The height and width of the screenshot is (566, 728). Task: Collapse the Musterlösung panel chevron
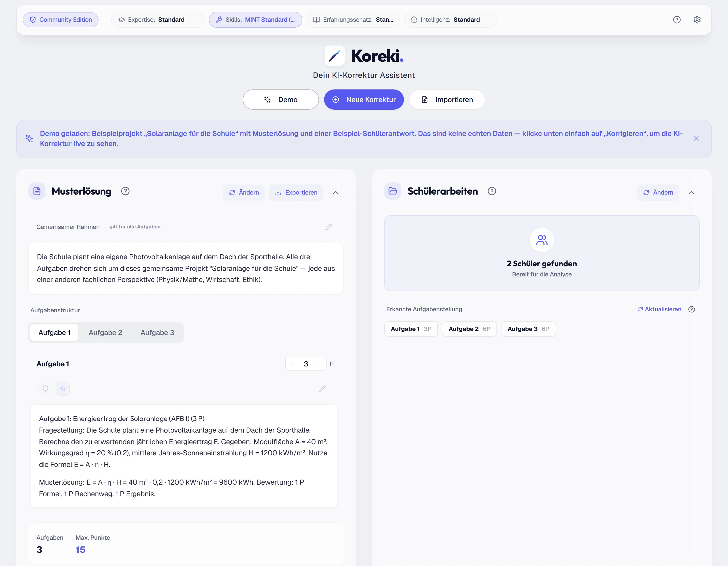pyautogui.click(x=336, y=193)
